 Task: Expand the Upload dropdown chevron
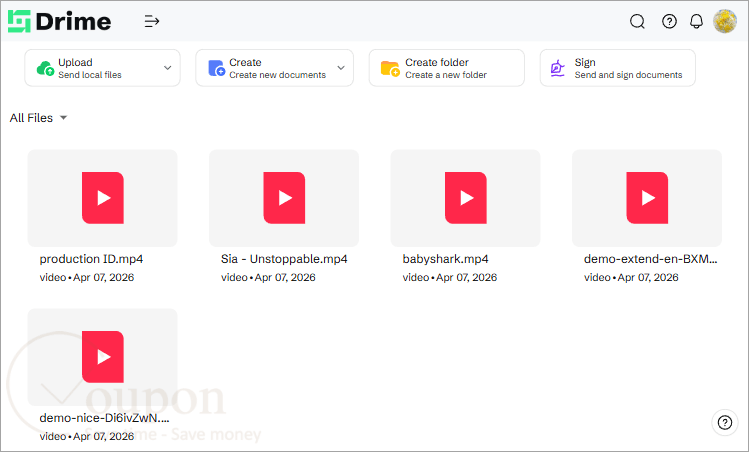coord(168,68)
